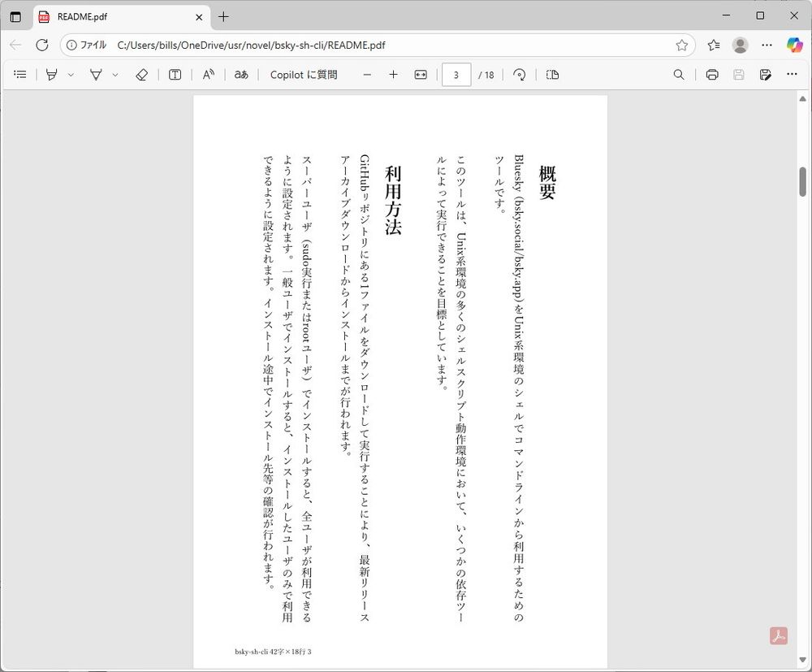Select the draw pen tool
The height and width of the screenshot is (672, 812).
96,75
